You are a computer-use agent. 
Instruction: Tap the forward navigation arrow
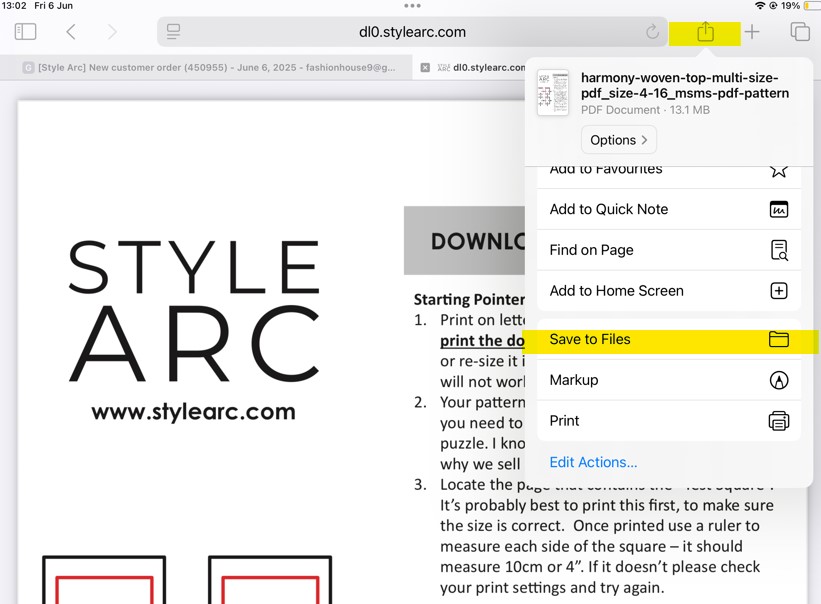tap(112, 32)
